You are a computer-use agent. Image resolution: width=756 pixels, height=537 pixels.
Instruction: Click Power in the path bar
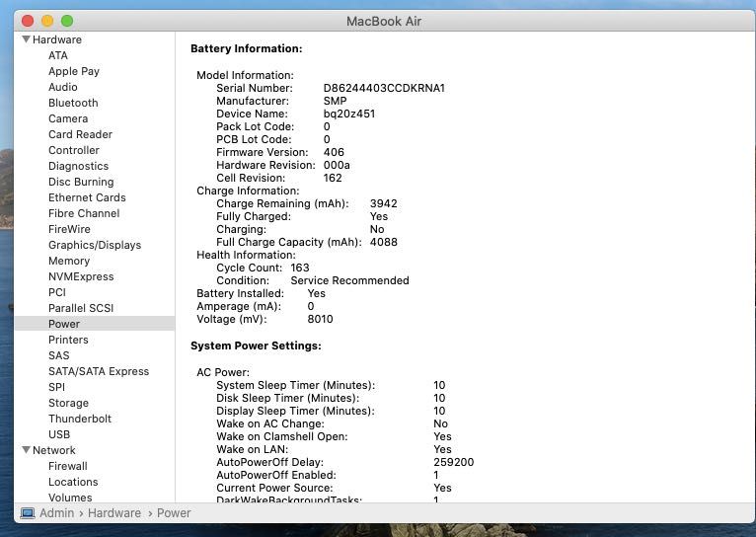tap(174, 513)
